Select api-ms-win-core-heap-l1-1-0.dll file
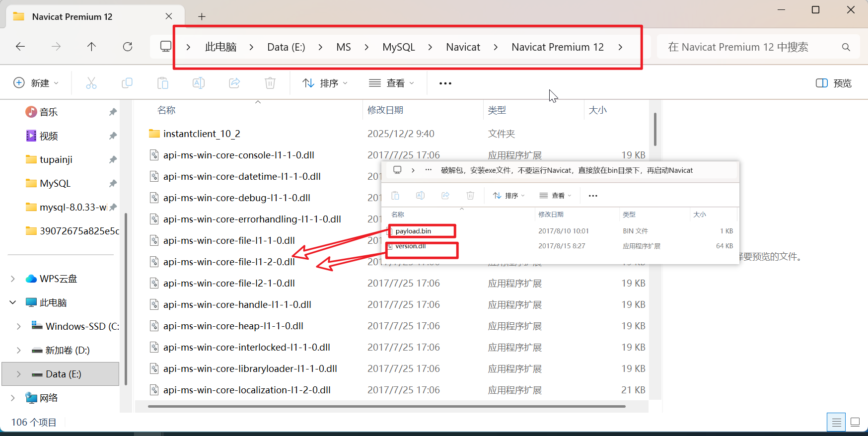Screen dimensions: 868x436 point(233,326)
